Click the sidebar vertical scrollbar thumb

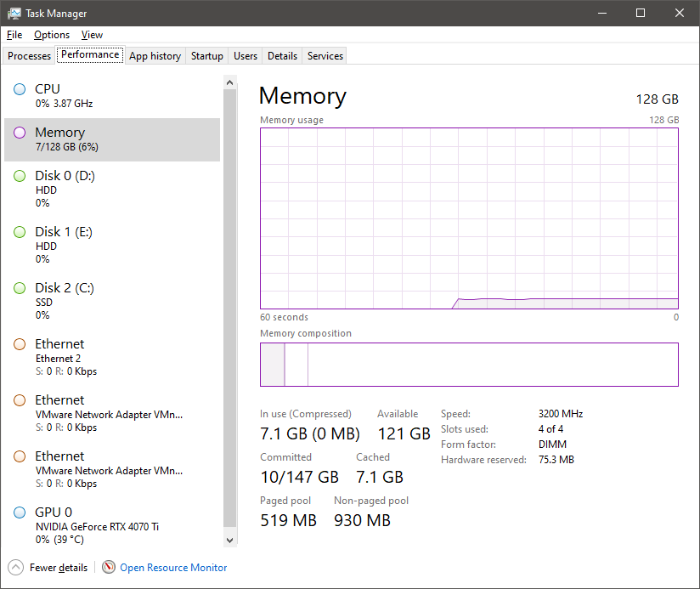point(230,309)
